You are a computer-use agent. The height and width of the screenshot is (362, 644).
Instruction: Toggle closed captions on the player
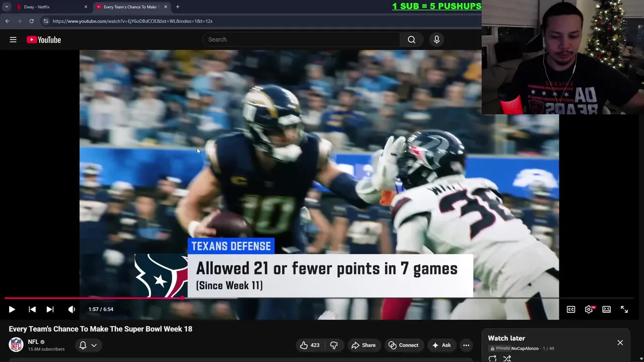point(571,309)
